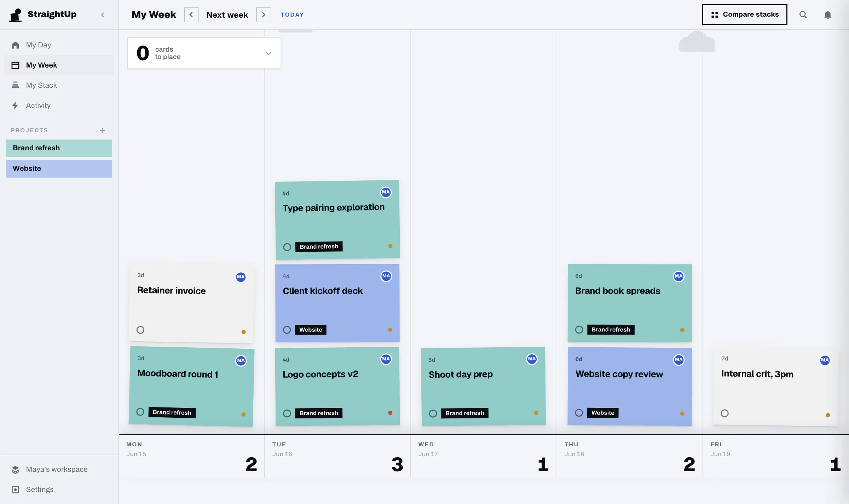
Task: Click the MA avatar on Logo concepts v2
Action: point(386,359)
